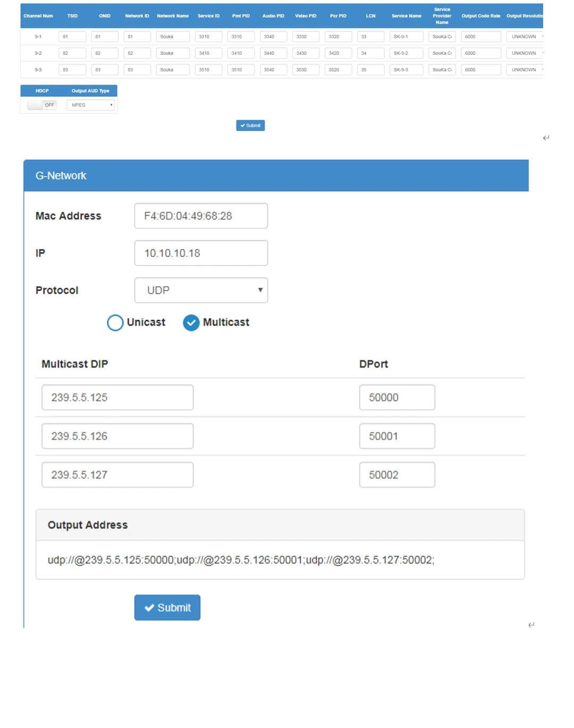Select the Unicast radio option
Screen dimensions: 574x728
[x=115, y=322]
